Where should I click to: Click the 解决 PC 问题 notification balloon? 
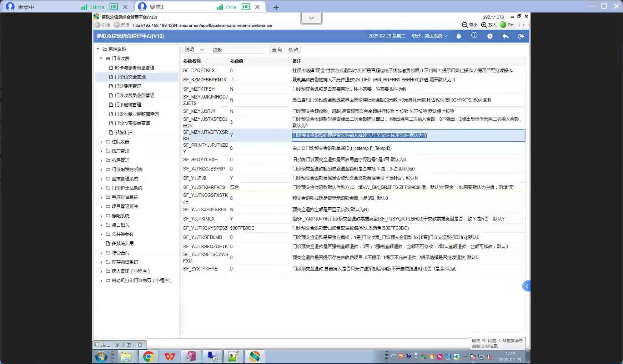point(497,343)
